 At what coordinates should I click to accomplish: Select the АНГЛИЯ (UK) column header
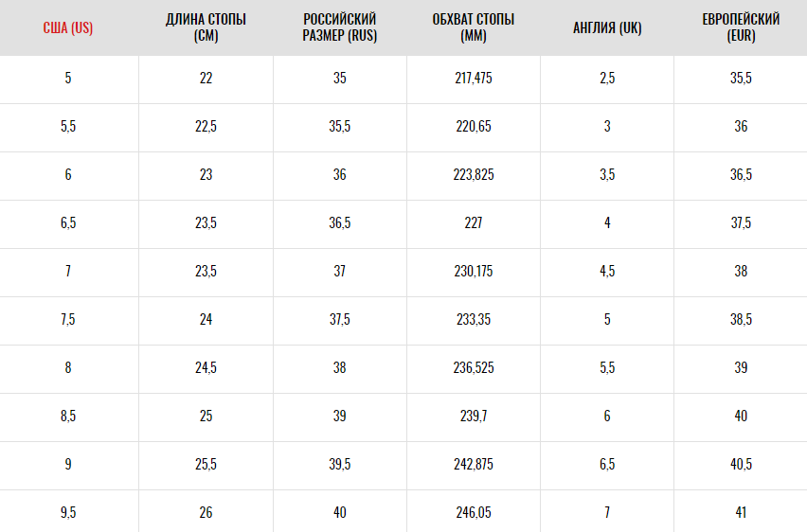[607, 27]
